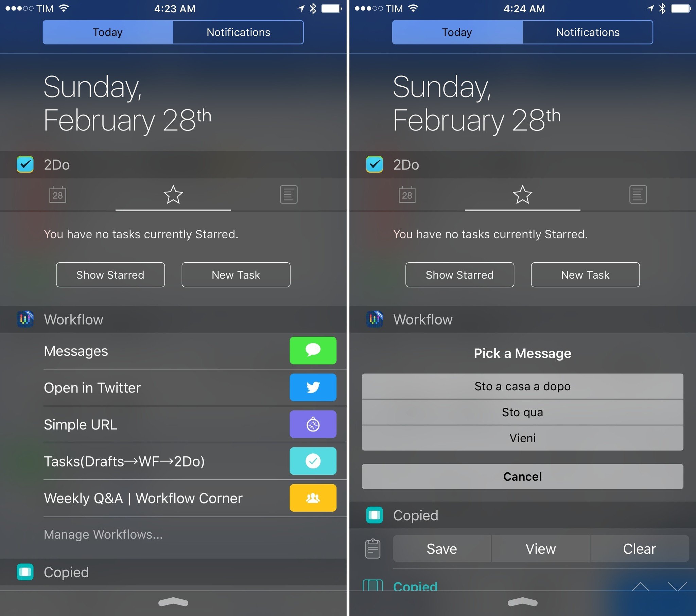
Task: Select Vieni preset message option
Action: pos(523,441)
